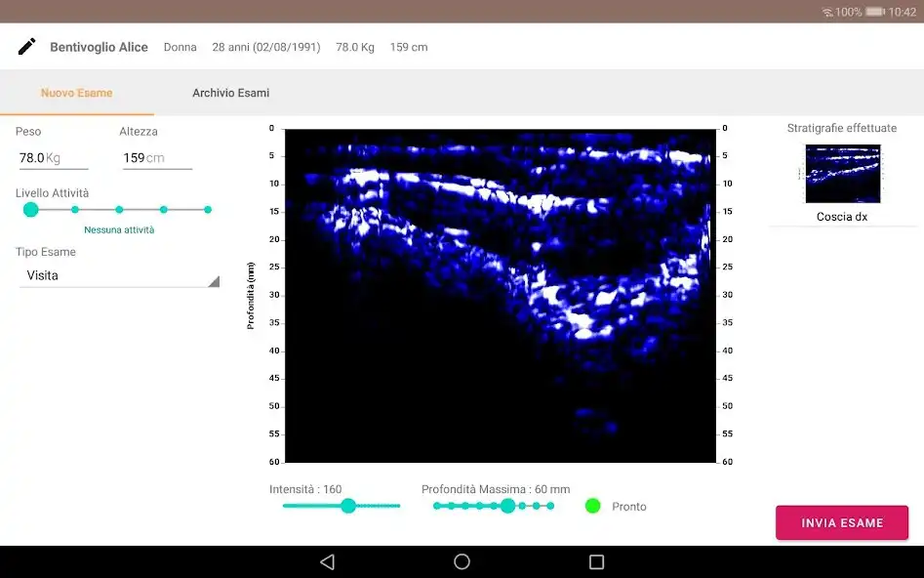Open the Tipo Esame dropdown arrow
This screenshot has height=578, width=924.
click(x=214, y=281)
